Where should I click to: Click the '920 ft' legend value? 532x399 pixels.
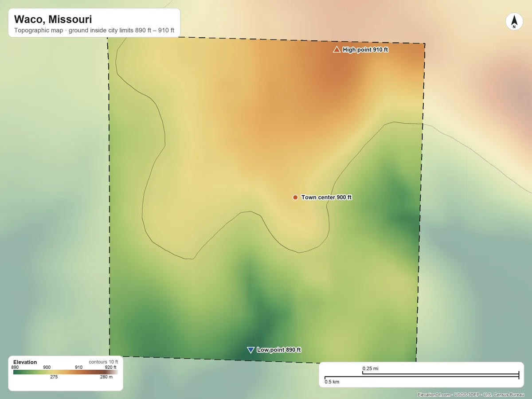pos(110,367)
